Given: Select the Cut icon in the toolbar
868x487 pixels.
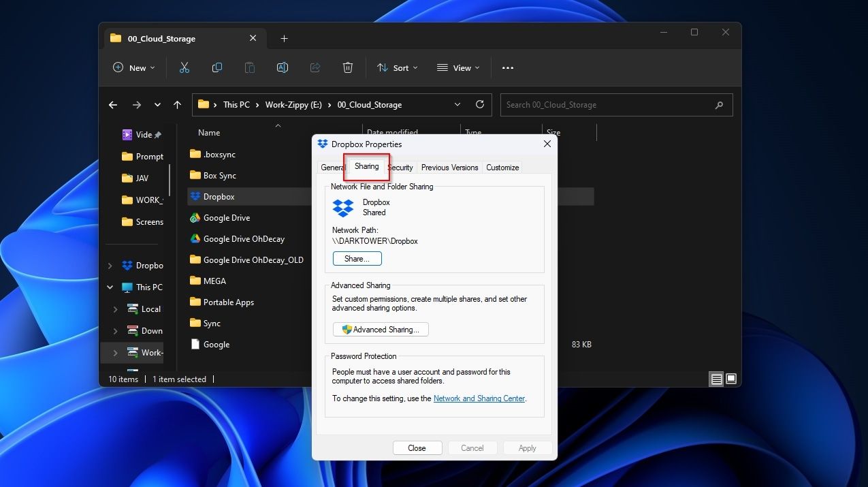Looking at the screenshot, I should [184, 67].
